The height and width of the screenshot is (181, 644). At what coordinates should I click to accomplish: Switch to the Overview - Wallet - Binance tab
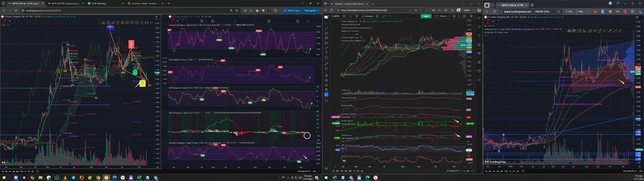144,4
